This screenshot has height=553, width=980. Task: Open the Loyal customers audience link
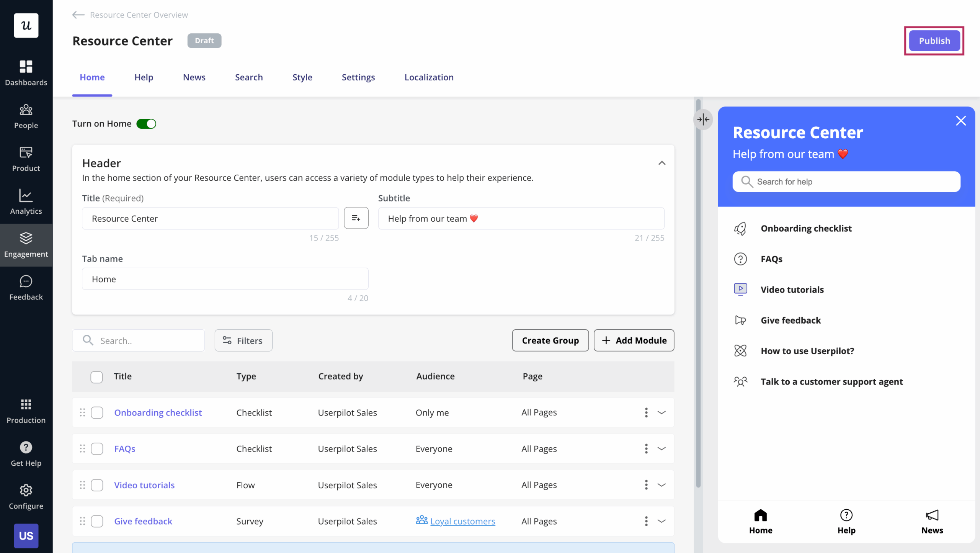pos(462,521)
